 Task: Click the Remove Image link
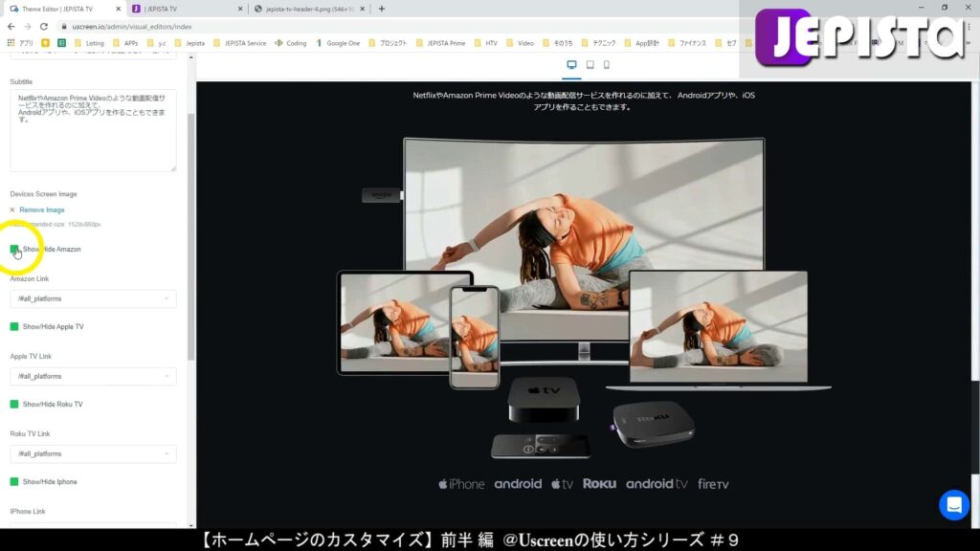42,209
